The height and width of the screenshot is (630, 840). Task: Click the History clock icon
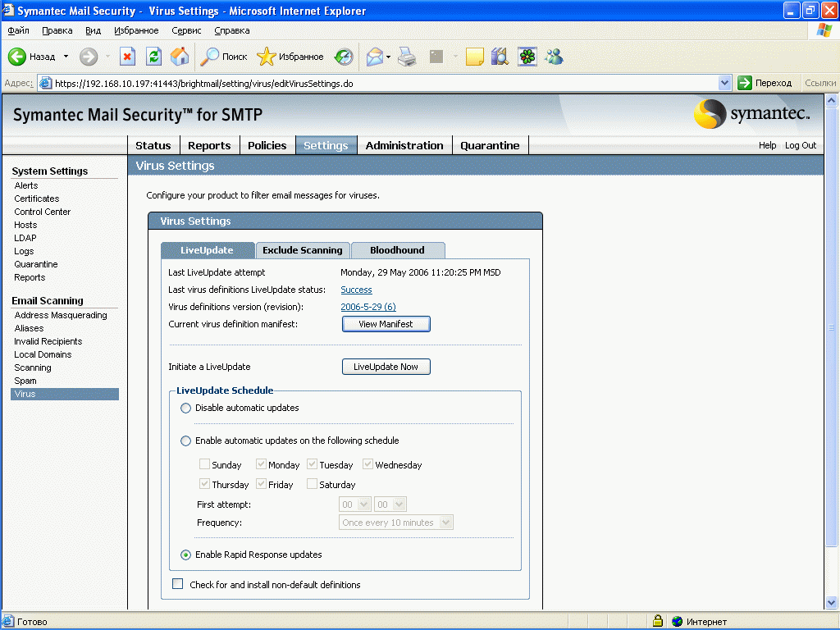click(x=344, y=57)
